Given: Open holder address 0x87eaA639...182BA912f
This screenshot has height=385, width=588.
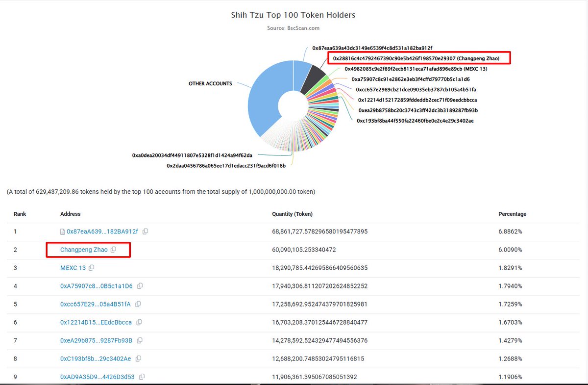Looking at the screenshot, I should coord(102,231).
